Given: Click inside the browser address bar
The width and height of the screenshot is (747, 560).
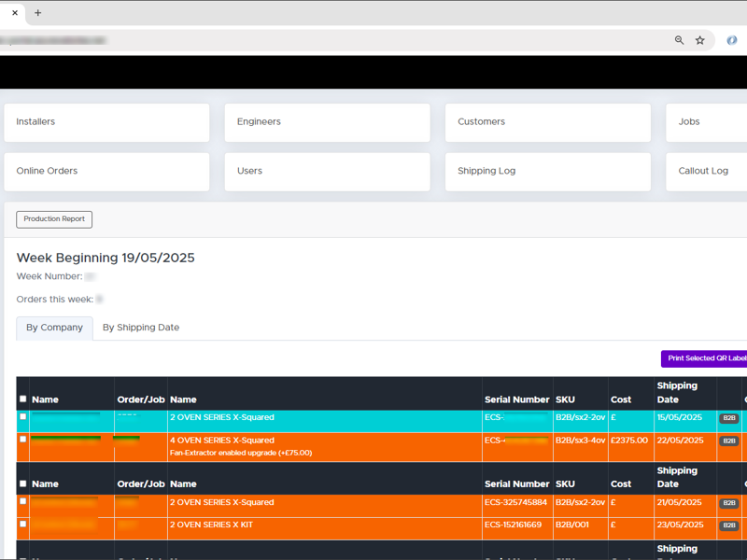Looking at the screenshot, I should click(280, 40).
